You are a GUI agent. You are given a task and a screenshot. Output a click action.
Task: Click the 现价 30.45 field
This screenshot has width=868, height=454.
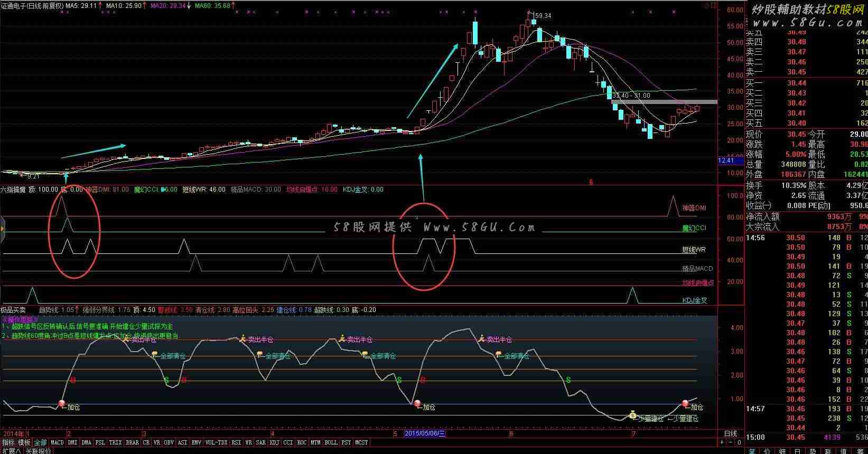pyautogui.click(x=776, y=135)
